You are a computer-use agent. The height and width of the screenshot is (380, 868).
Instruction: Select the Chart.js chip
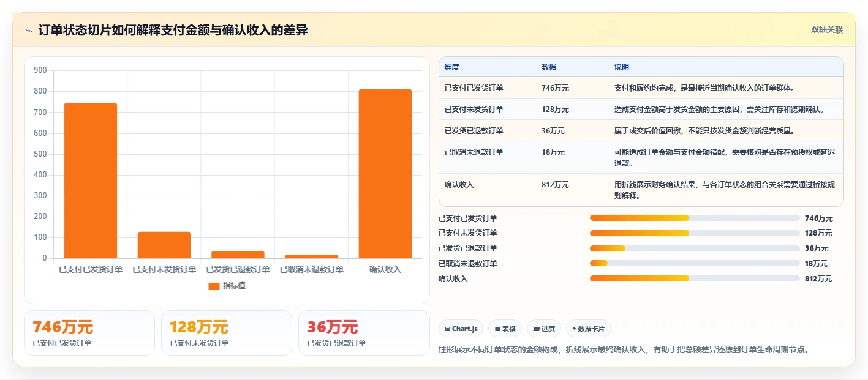point(461,329)
